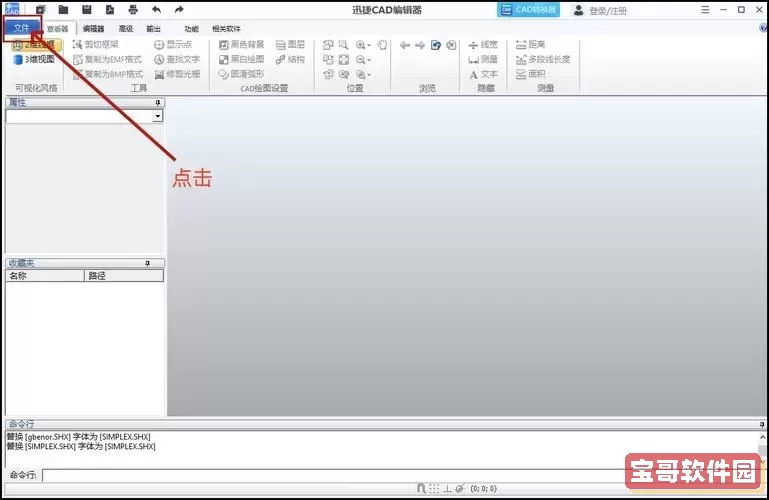Screen dimensions: 769x500
Task: Pin or unpin the 属性 panel
Action: coord(157,102)
